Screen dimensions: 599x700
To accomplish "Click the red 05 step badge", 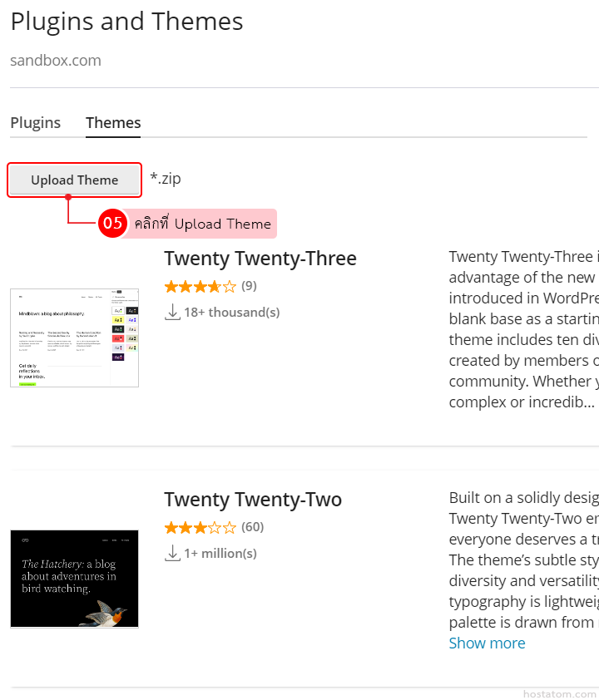I will pyautogui.click(x=111, y=224).
